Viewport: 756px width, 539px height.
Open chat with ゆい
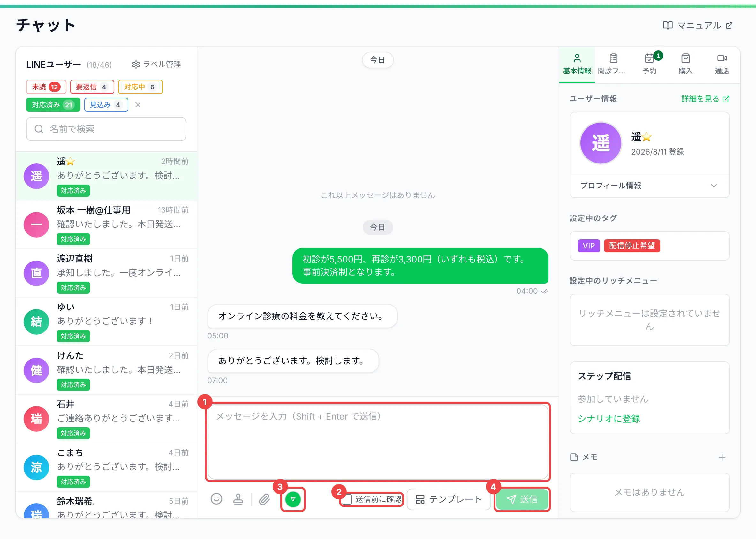coord(106,322)
